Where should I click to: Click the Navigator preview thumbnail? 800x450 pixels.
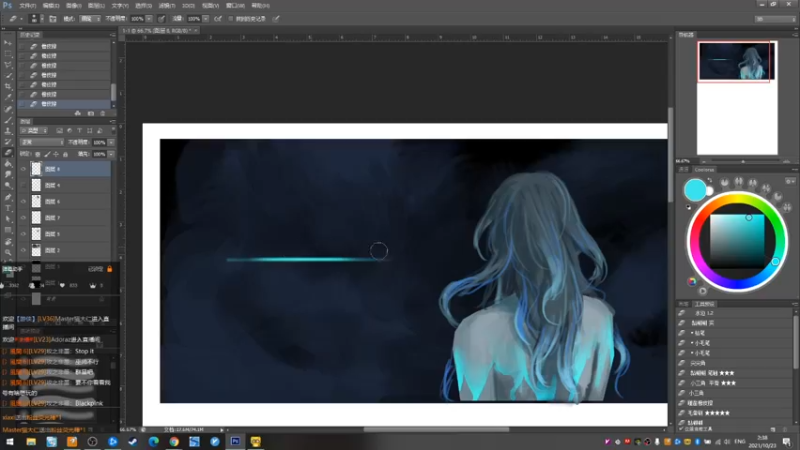(737, 61)
